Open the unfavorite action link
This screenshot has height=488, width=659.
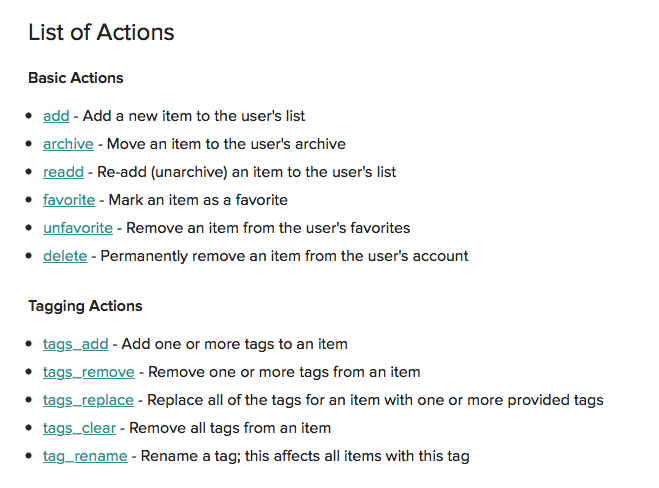click(78, 228)
